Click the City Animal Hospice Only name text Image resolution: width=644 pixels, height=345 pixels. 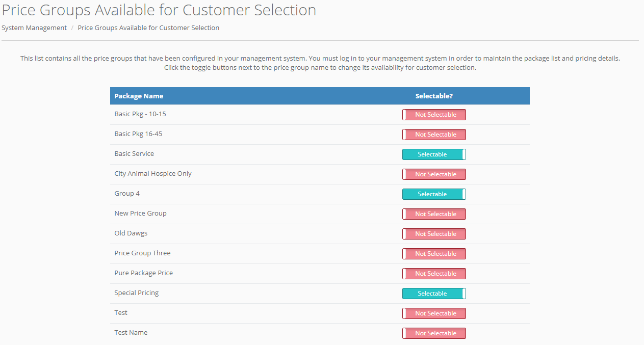click(153, 174)
